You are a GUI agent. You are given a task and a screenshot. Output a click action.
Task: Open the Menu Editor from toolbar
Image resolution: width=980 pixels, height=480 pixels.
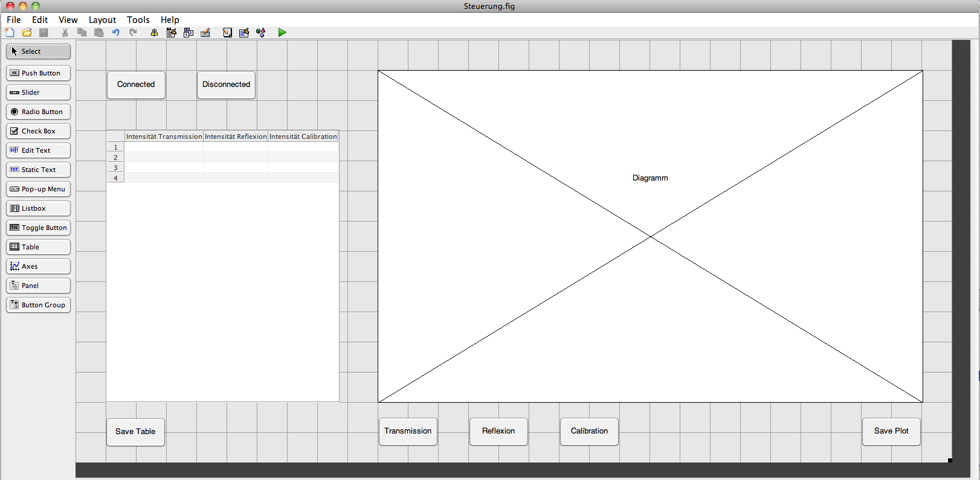point(172,33)
